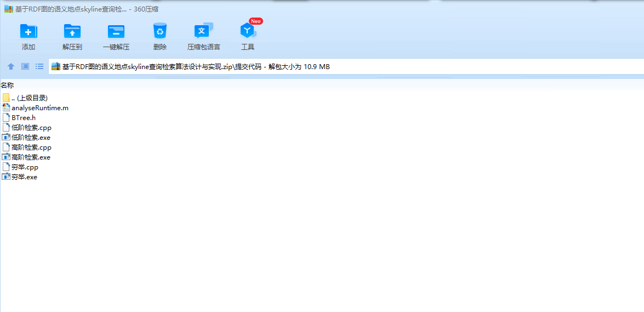This screenshot has width=644, height=312.
Task: Click the 低阶检索.cpp file icon
Action: (5, 127)
